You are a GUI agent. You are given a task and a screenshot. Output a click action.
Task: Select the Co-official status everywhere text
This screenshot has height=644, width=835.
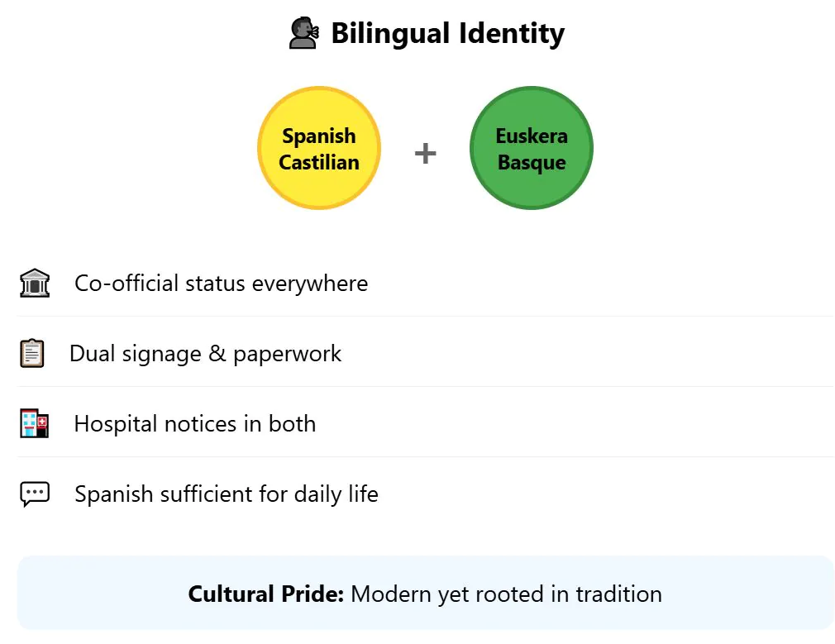221,283
